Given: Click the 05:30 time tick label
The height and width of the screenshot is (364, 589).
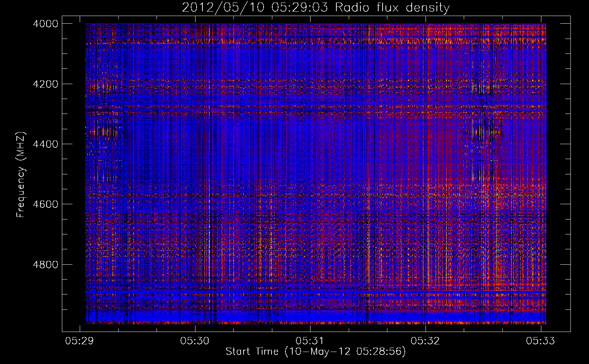Looking at the screenshot, I should 195,341.
